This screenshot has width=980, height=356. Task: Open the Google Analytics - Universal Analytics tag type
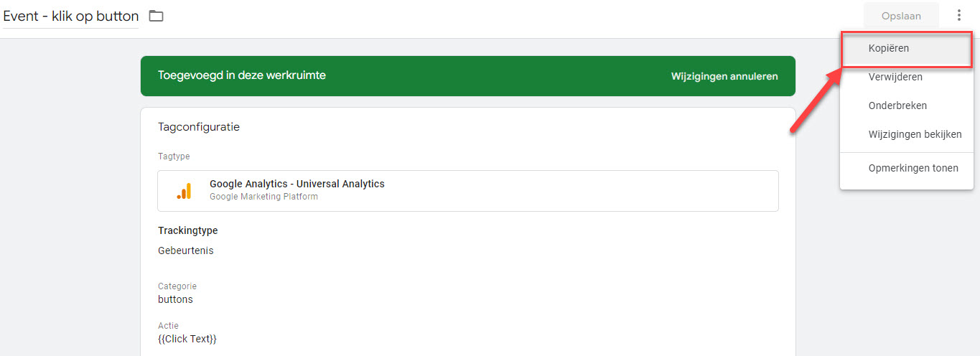point(468,191)
